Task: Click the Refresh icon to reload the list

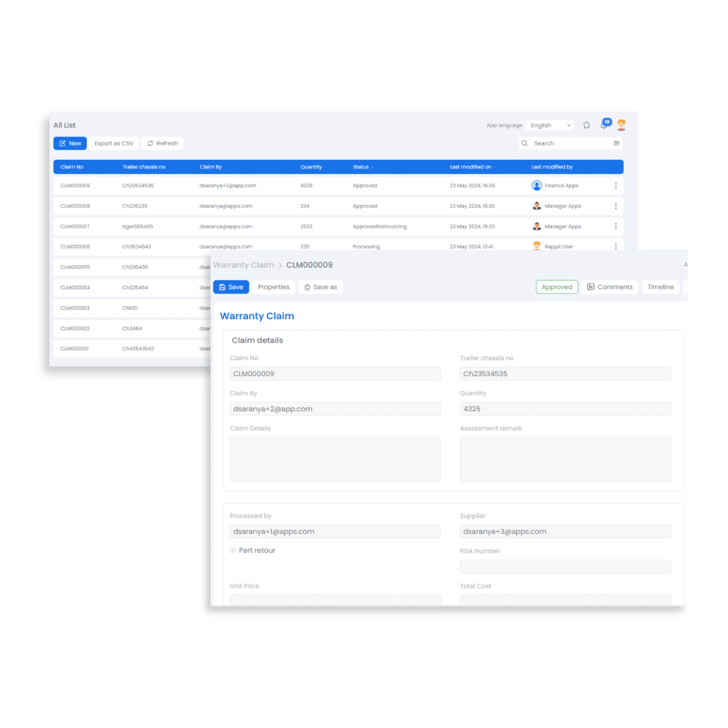Action: 150,143
